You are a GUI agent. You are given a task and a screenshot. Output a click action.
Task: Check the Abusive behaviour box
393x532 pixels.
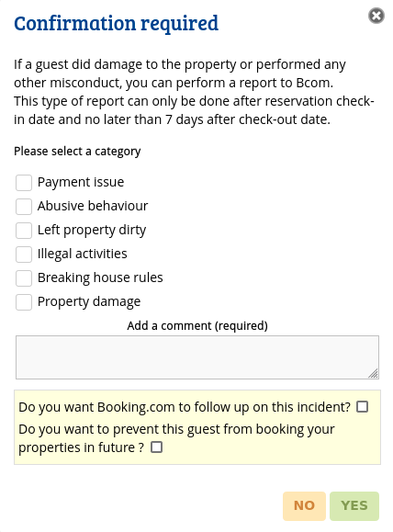(24, 207)
